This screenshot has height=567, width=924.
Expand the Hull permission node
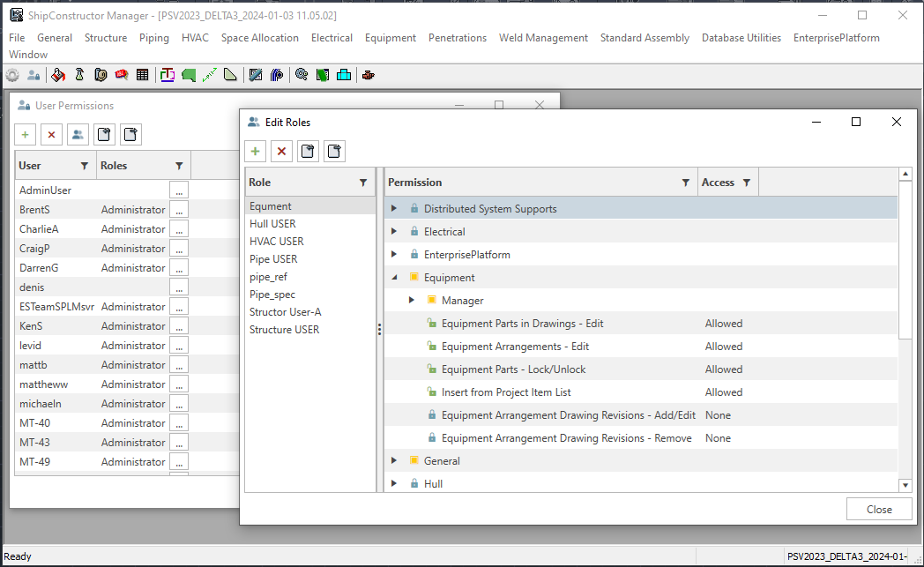(394, 484)
